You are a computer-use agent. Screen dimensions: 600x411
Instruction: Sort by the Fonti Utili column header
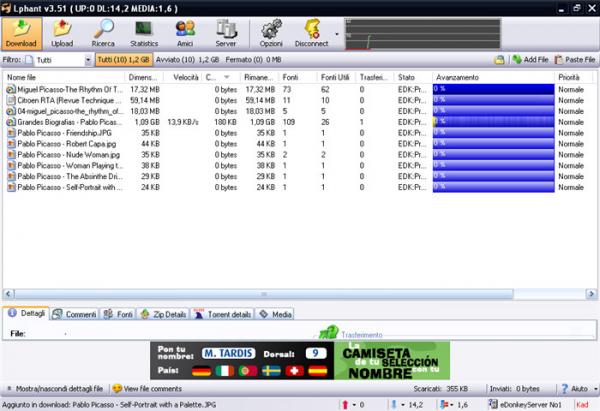pos(336,77)
